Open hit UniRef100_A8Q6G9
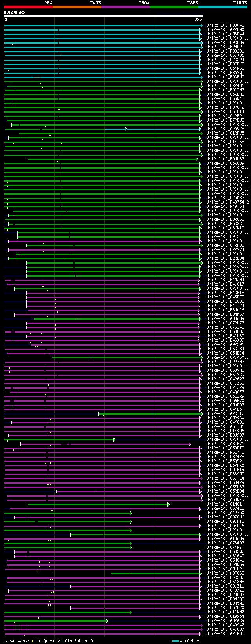This screenshot has width=251, height=644. click(225, 319)
